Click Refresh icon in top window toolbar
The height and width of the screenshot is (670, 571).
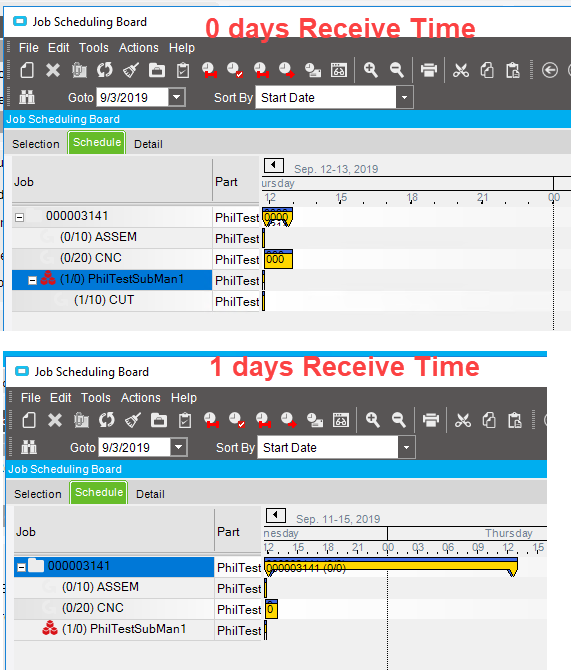click(x=105, y=70)
